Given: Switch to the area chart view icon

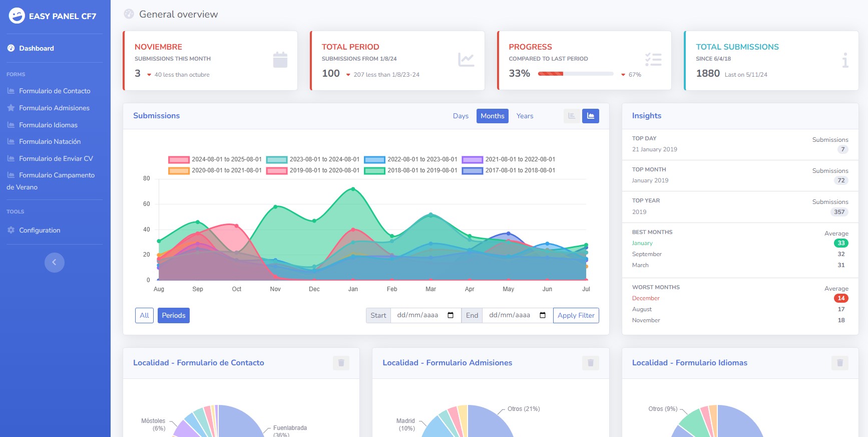Looking at the screenshot, I should point(591,116).
